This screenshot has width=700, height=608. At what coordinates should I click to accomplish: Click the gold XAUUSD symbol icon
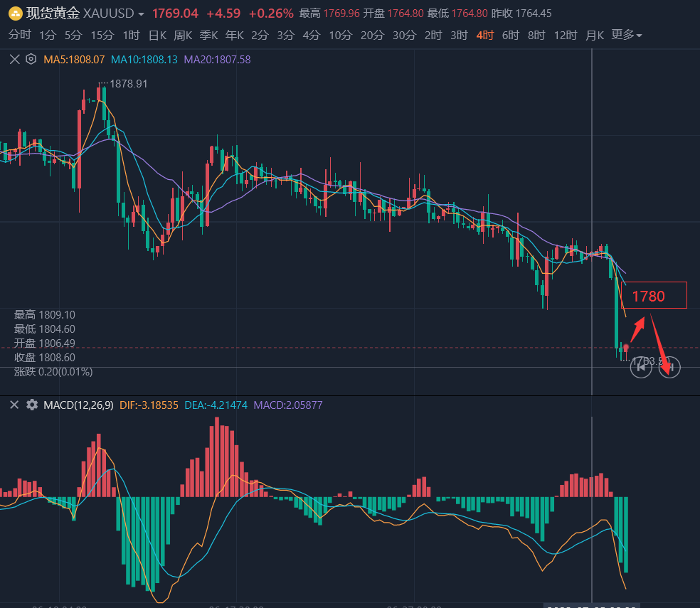point(14,14)
